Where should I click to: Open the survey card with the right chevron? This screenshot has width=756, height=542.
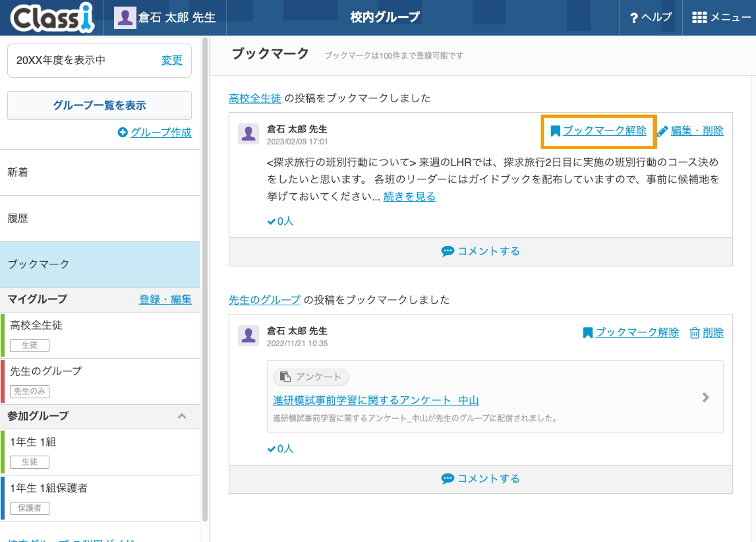pos(705,397)
